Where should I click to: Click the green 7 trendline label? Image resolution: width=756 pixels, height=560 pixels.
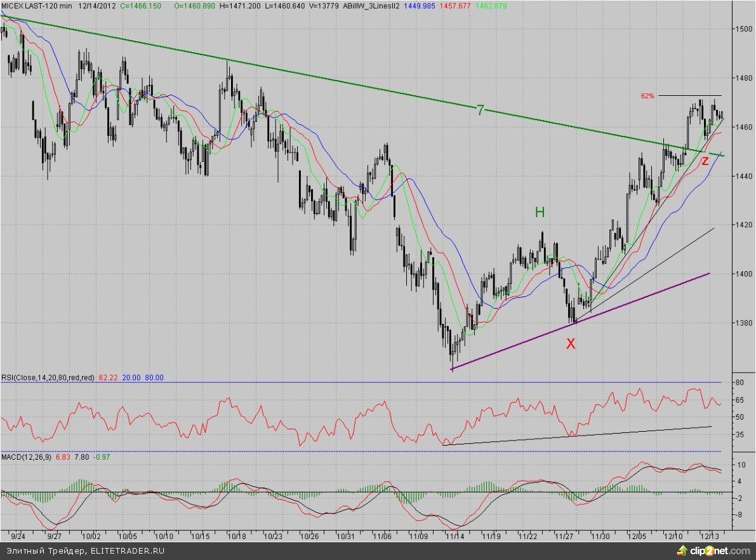pyautogui.click(x=481, y=110)
